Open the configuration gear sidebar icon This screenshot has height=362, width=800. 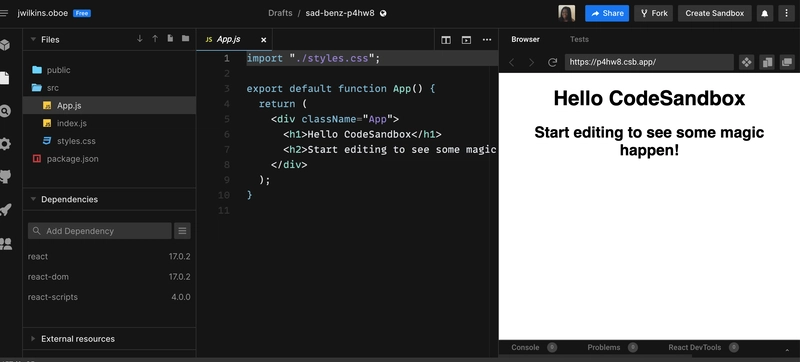[5, 144]
